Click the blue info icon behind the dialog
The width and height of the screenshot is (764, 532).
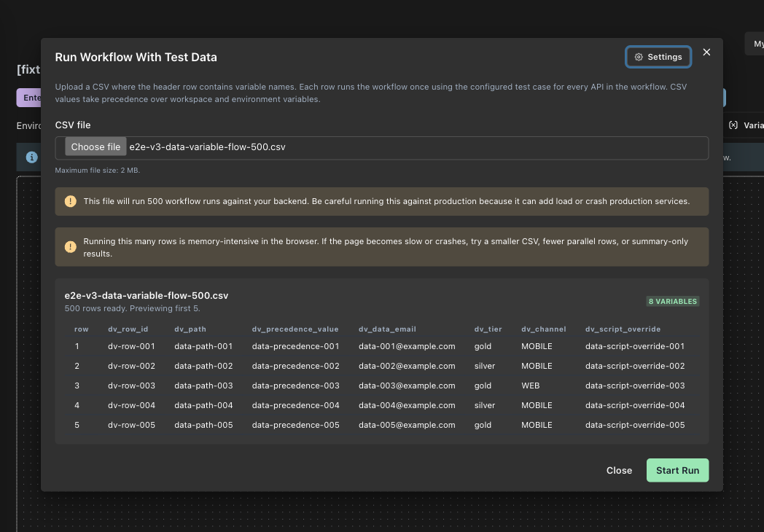[31, 157]
